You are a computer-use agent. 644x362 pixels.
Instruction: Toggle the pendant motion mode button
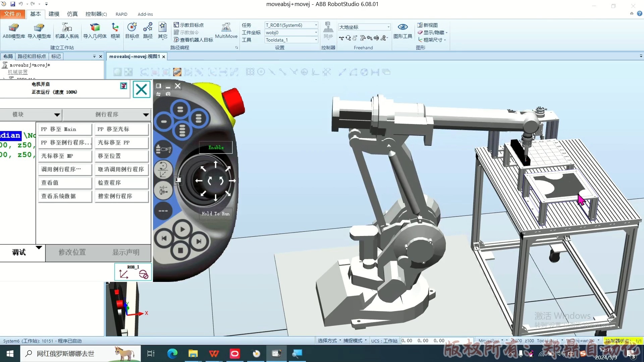[x=163, y=169]
